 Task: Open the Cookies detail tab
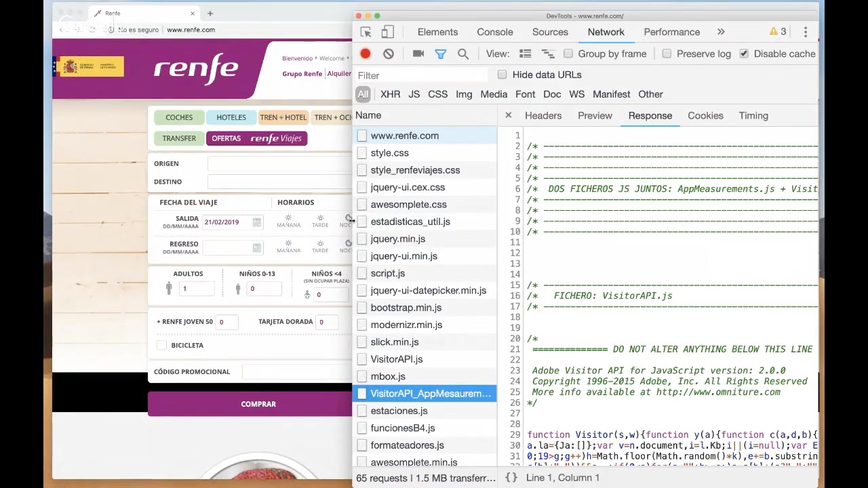pyautogui.click(x=705, y=115)
